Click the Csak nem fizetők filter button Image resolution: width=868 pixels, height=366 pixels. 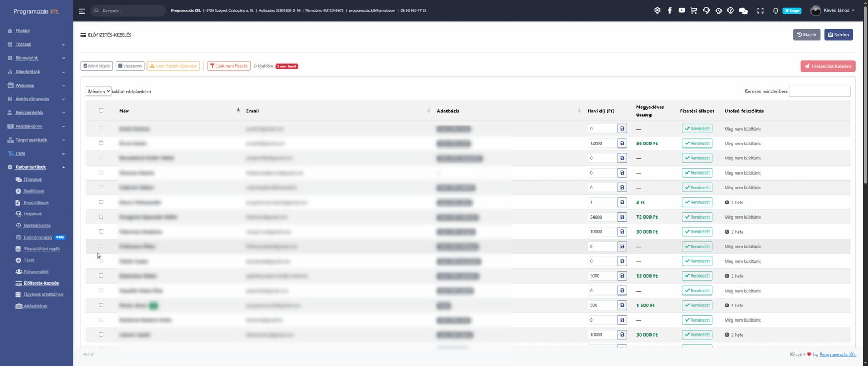tap(229, 66)
